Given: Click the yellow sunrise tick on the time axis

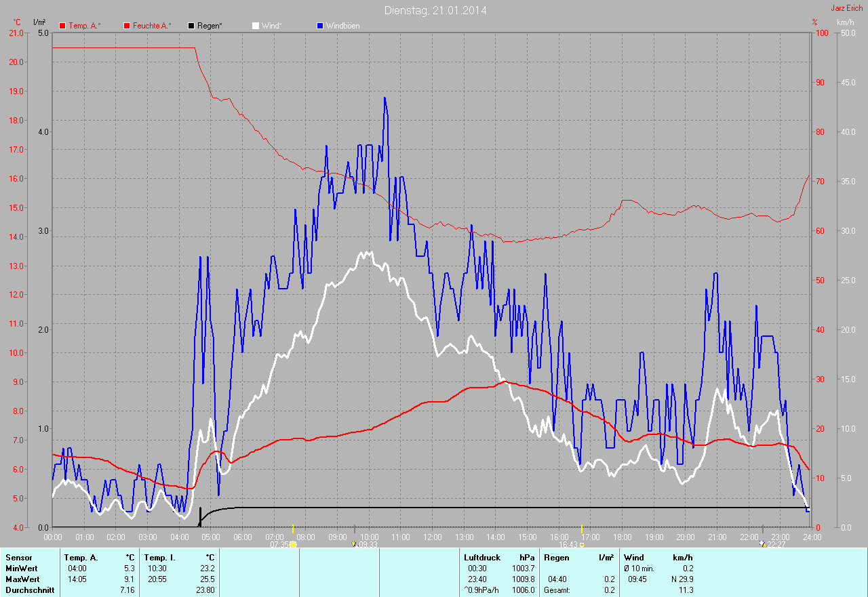Looking at the screenshot, I should tap(293, 529).
